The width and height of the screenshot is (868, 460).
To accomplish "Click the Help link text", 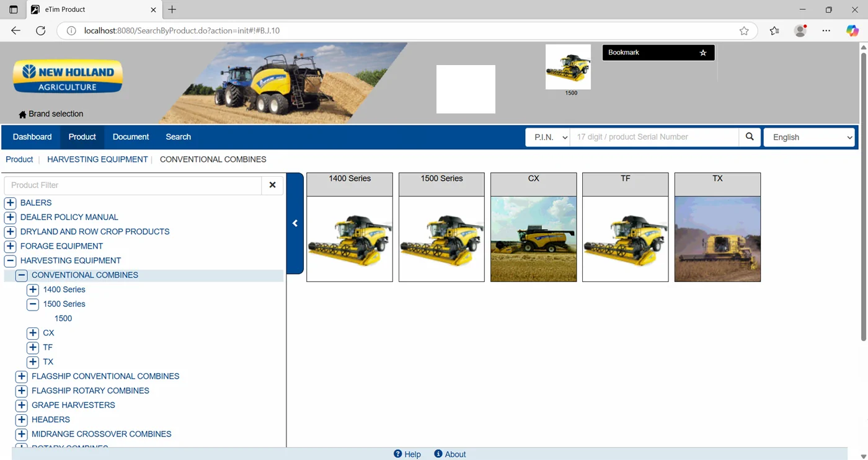I will pos(413,454).
